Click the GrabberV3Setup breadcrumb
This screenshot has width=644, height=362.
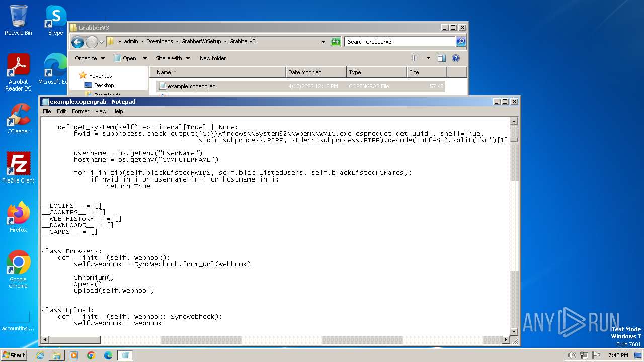coord(200,42)
